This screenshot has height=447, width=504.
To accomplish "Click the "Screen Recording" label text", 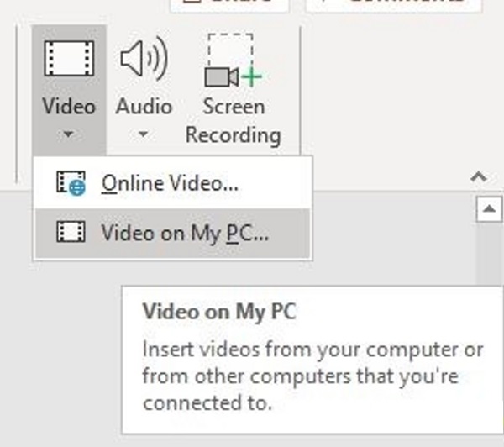I will pos(233,120).
